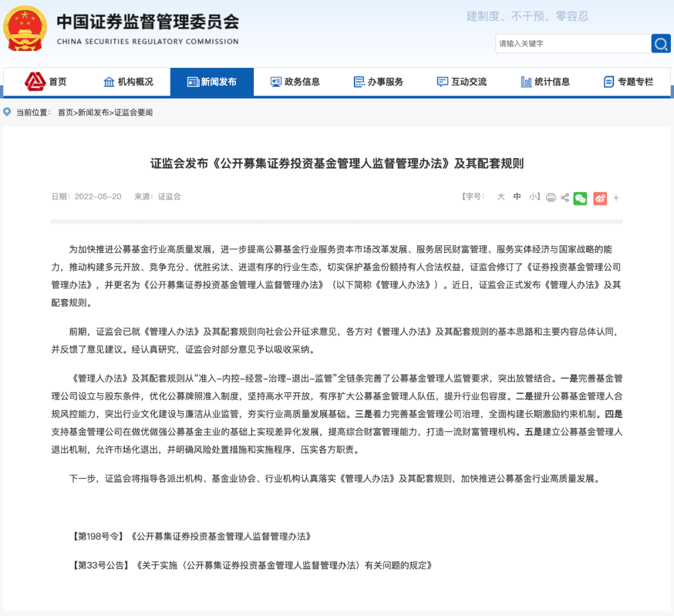
Task: Click the print icon
Action: [550, 197]
